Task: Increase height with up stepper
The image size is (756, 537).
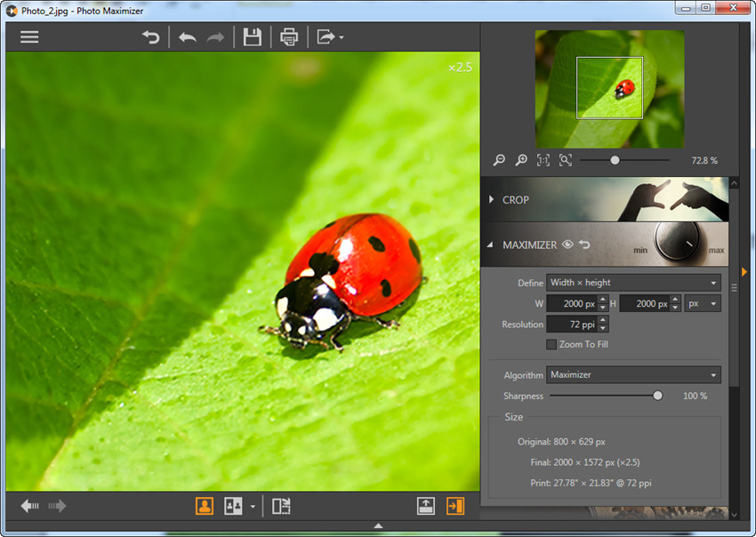Action: coord(675,300)
